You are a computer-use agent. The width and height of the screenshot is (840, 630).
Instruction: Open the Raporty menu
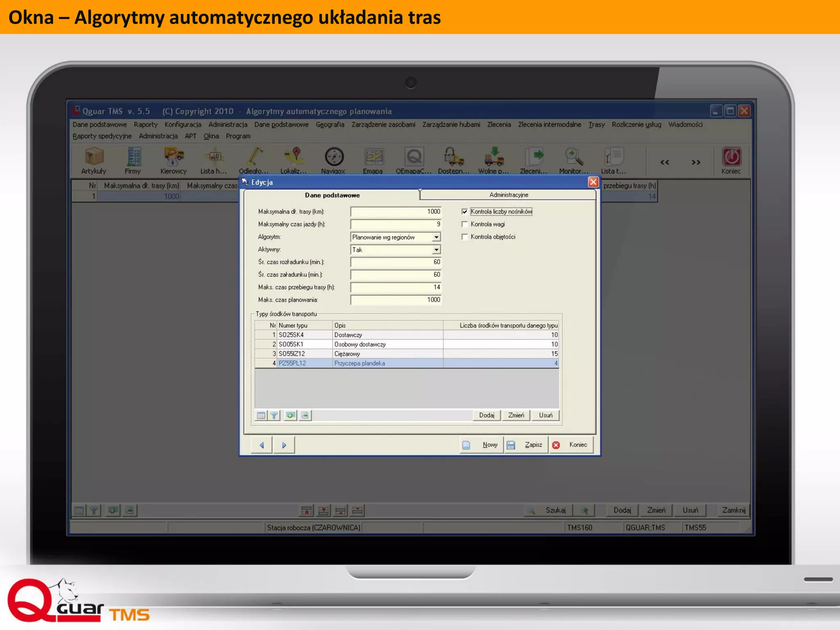(x=146, y=125)
